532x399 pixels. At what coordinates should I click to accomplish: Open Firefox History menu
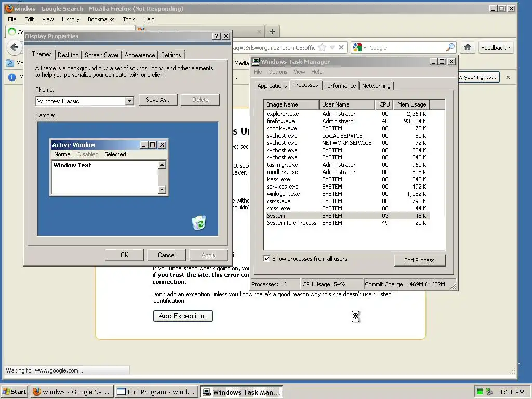[x=71, y=19]
